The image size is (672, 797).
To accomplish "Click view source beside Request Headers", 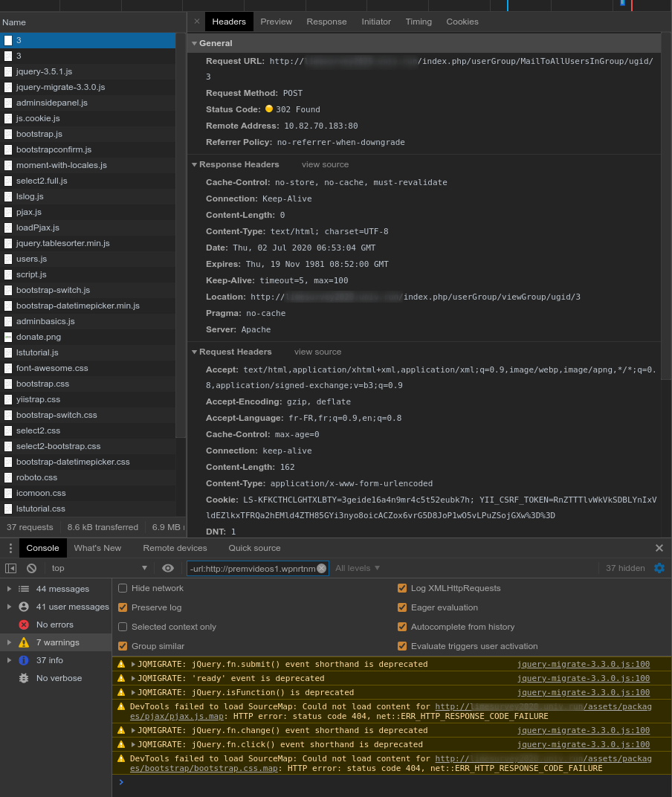I will (317, 352).
